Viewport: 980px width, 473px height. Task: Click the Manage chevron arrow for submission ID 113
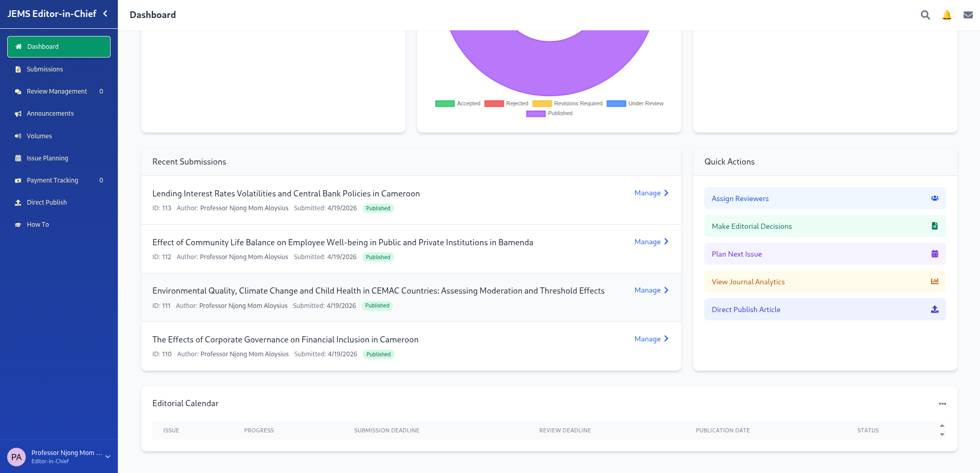click(666, 193)
